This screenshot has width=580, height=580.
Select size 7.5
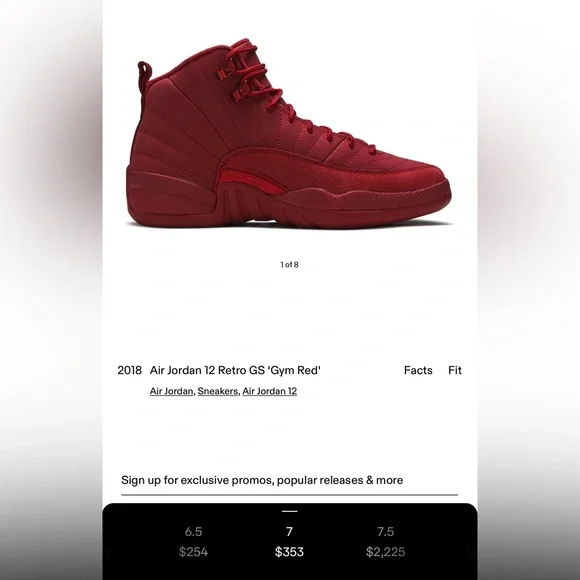[385, 532]
